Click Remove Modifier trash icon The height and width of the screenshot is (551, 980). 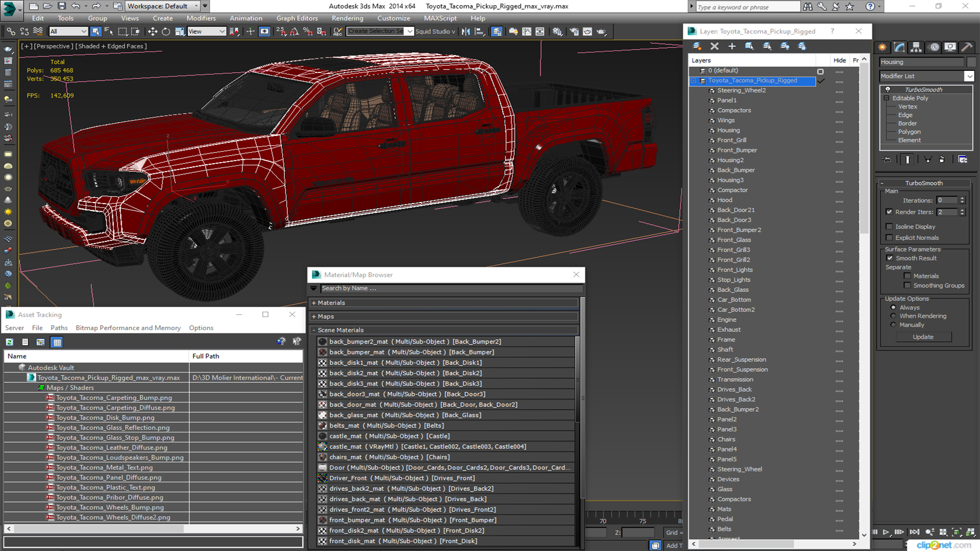pos(942,160)
